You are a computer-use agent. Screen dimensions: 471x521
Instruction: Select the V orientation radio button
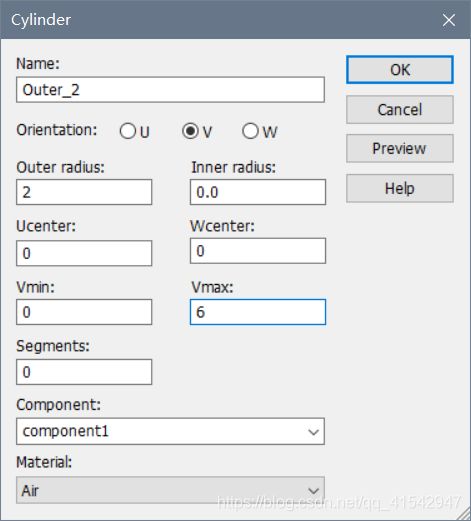pyautogui.click(x=190, y=131)
